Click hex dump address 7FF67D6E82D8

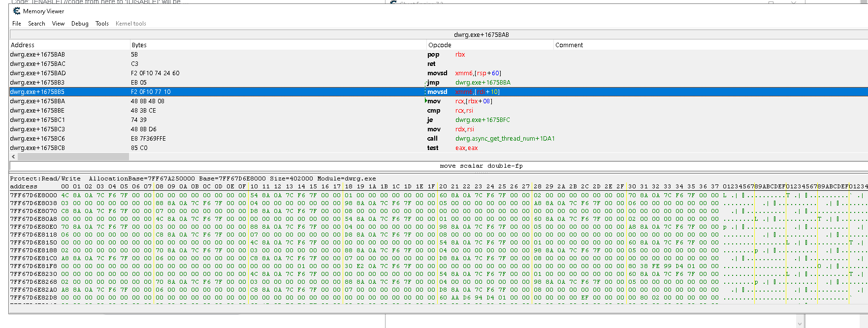[33, 298]
